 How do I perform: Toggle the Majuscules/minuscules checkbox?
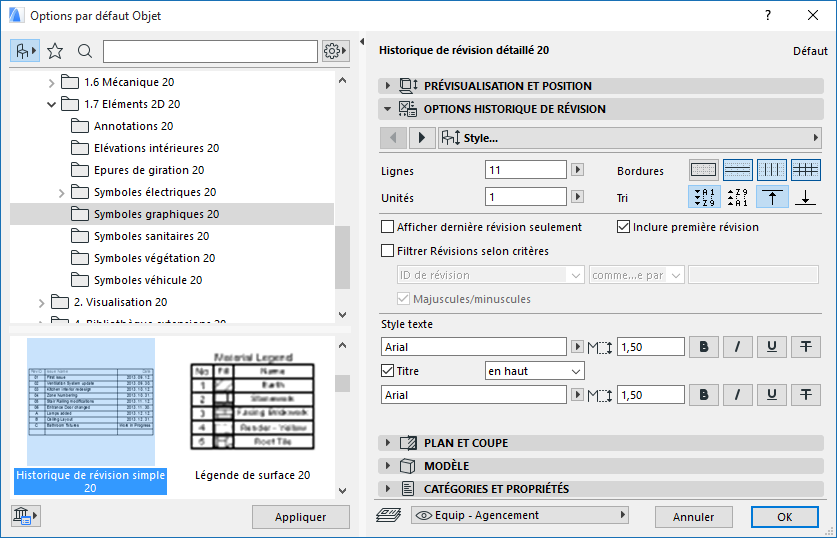click(x=403, y=299)
